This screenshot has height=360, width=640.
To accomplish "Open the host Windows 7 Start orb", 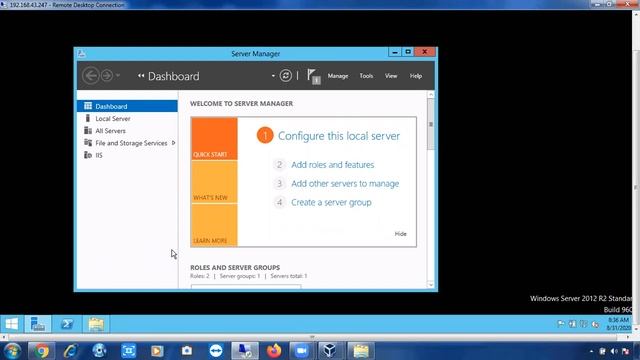I will tap(12, 351).
